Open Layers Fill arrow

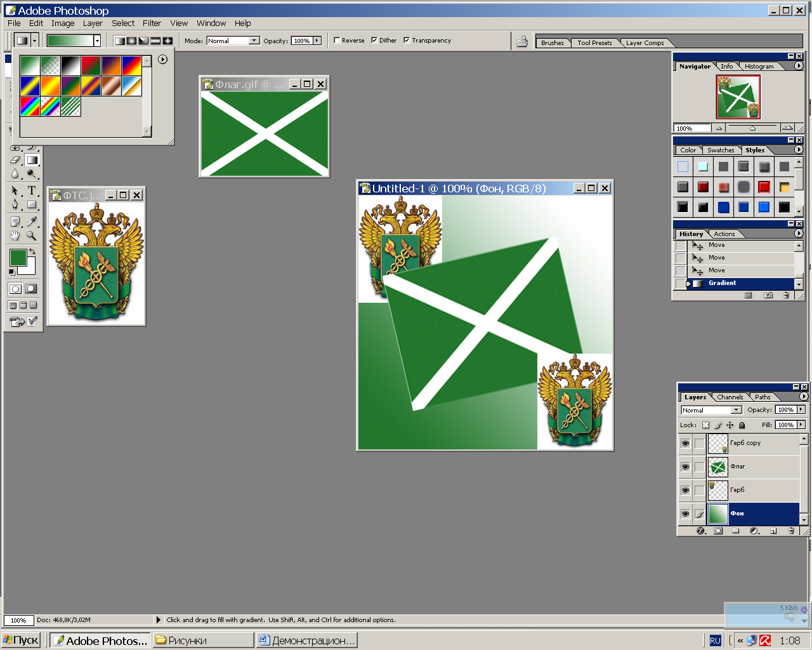tap(801, 425)
